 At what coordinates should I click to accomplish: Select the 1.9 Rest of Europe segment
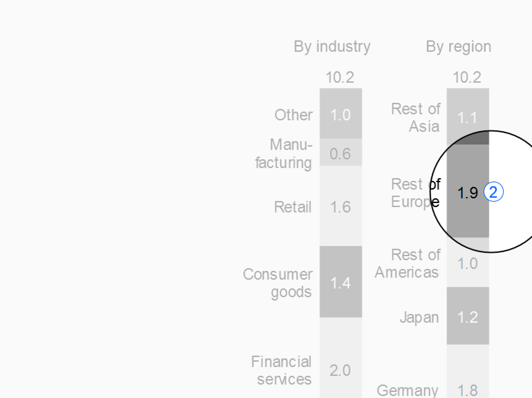point(468,191)
